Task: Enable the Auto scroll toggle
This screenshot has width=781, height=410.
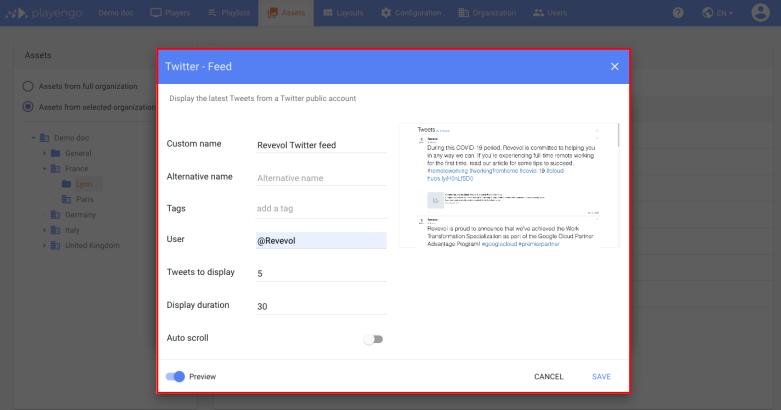Action: click(x=373, y=339)
